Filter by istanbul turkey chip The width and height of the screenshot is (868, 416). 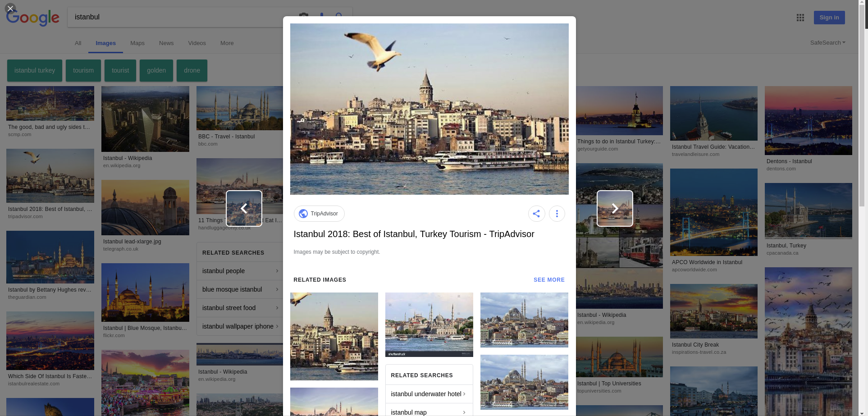tap(35, 71)
